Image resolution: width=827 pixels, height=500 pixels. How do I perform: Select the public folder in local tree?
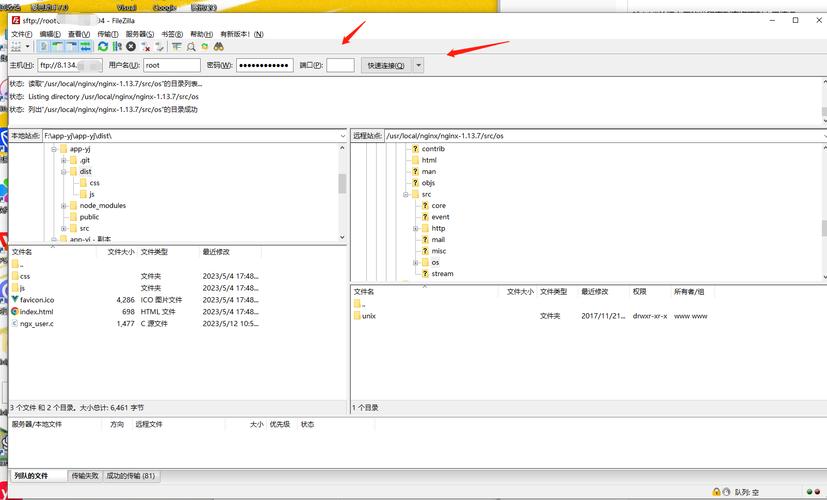pos(89,217)
